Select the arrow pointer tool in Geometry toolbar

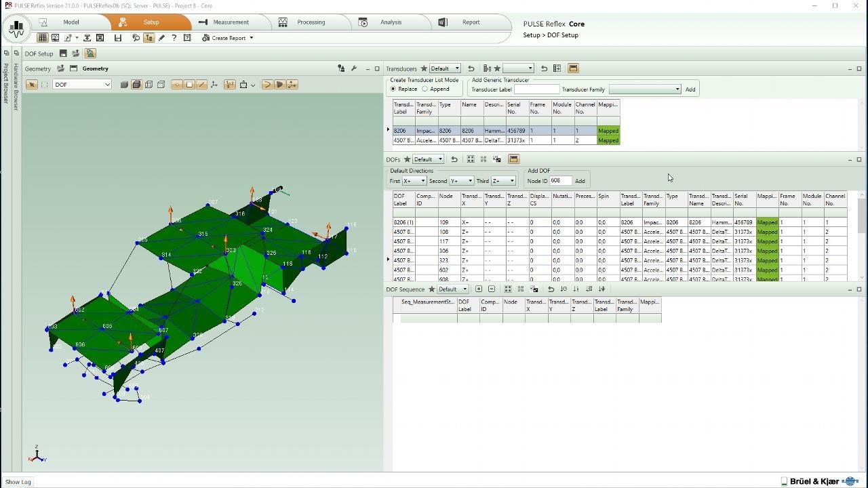tap(31, 85)
